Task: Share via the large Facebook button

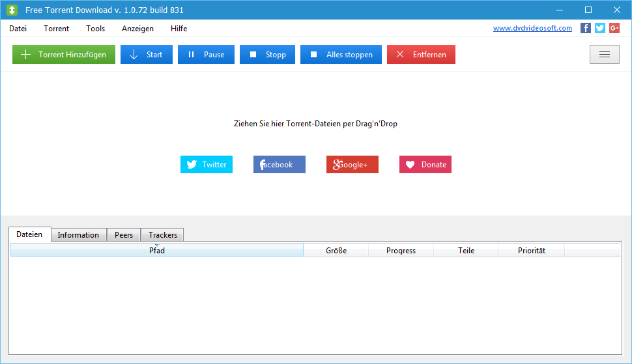Action: 280,164
